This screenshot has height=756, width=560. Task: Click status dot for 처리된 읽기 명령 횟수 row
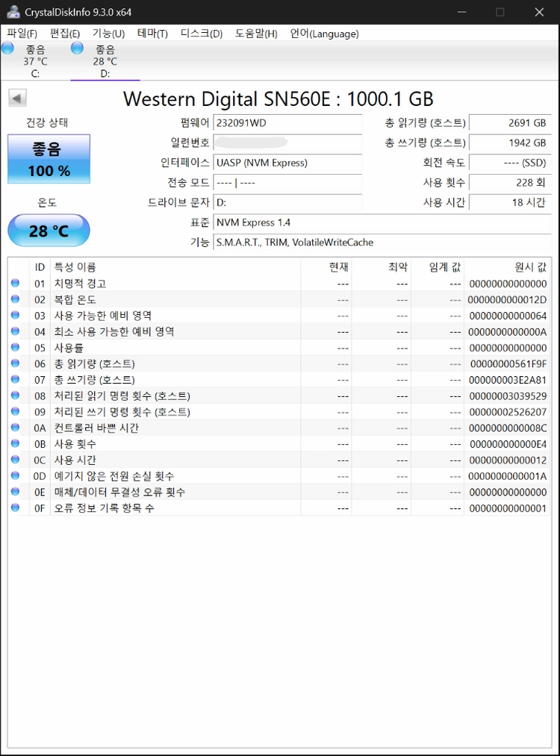coord(16,396)
